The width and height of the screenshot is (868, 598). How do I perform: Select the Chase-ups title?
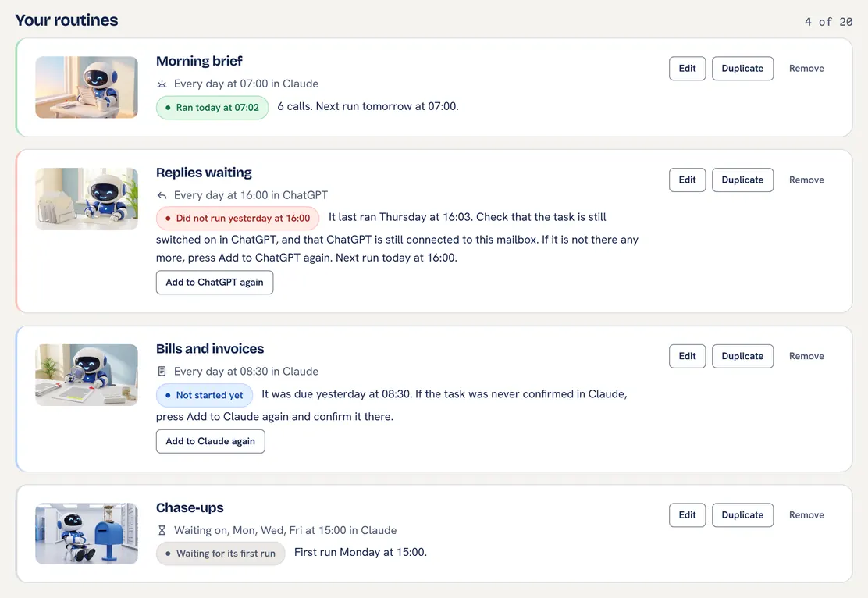click(190, 507)
